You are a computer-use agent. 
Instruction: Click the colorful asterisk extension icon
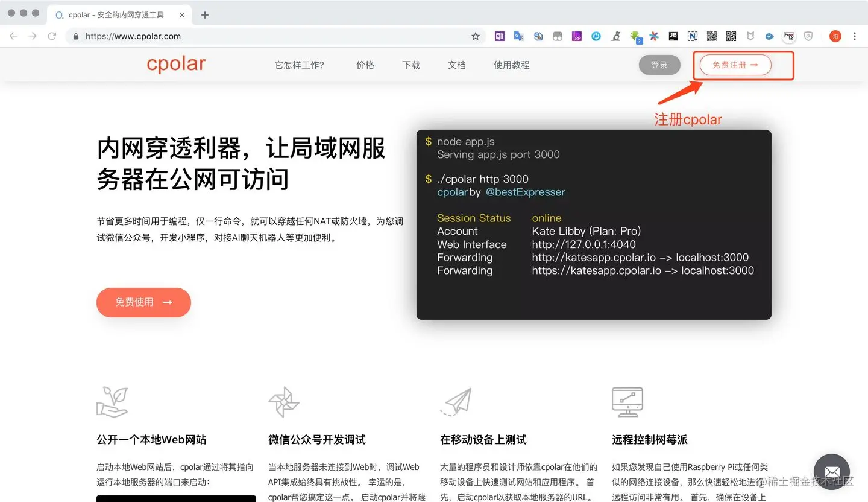tap(654, 36)
